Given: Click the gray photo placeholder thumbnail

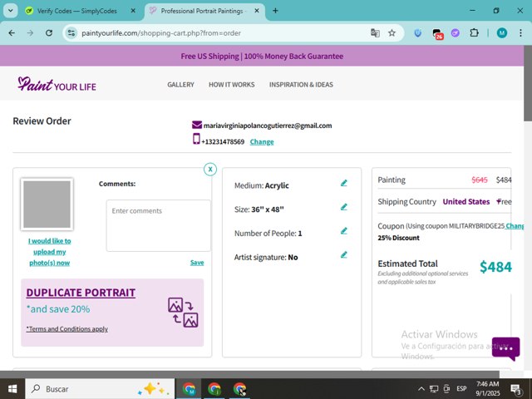Looking at the screenshot, I should (47, 204).
